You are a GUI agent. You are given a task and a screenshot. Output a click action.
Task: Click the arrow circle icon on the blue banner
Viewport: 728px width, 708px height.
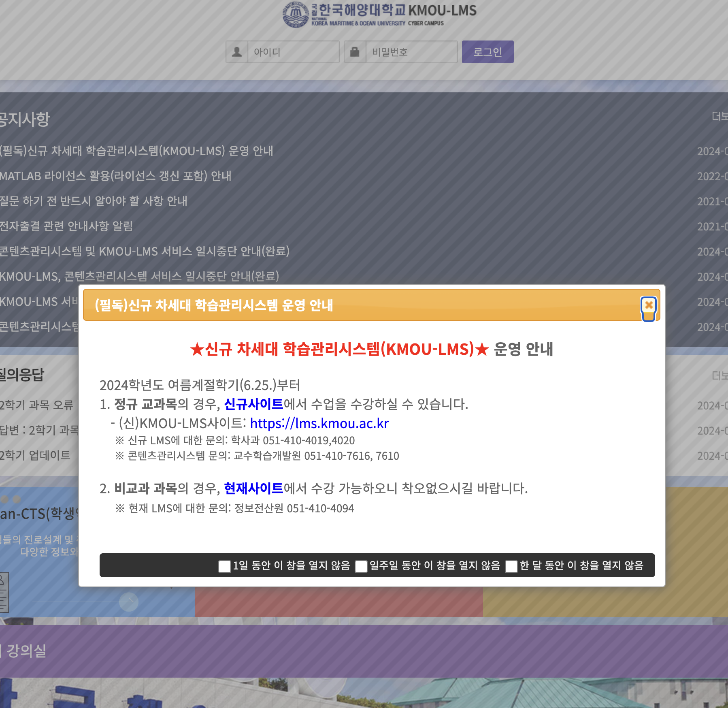coord(129,602)
